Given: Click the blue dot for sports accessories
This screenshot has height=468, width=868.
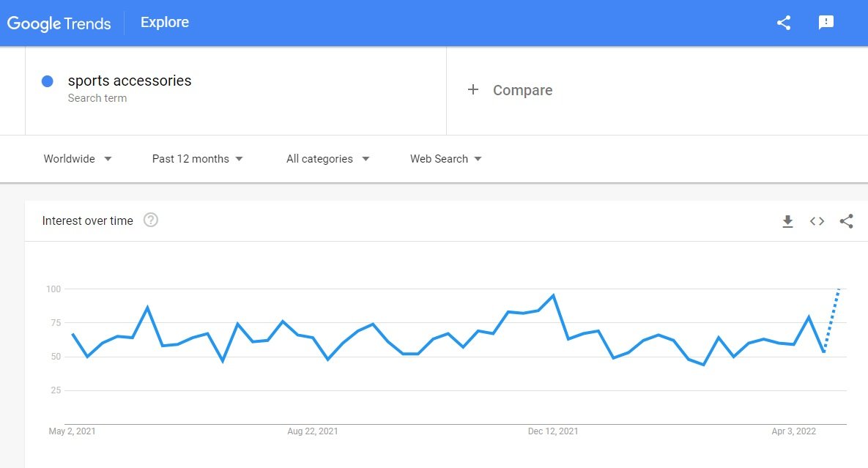Looking at the screenshot, I should pos(48,81).
